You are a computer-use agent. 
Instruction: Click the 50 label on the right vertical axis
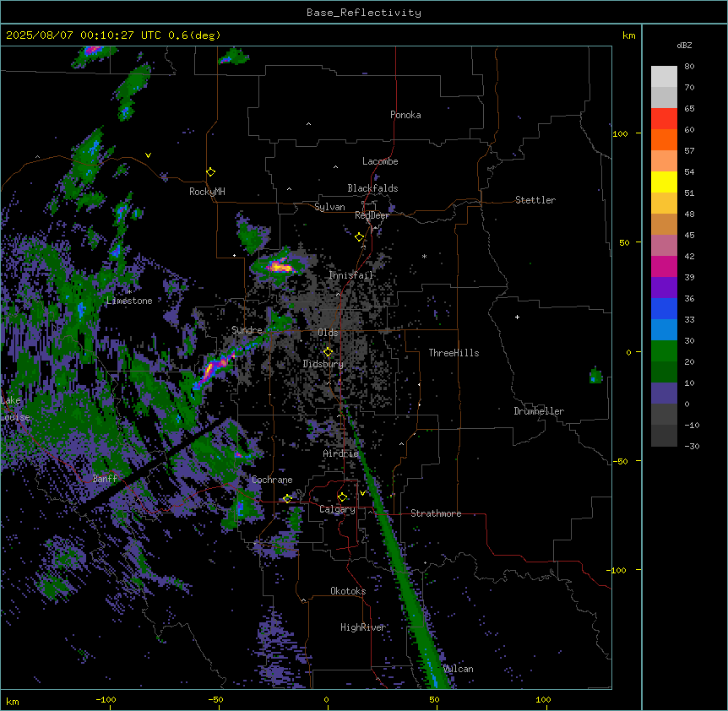pyautogui.click(x=624, y=242)
